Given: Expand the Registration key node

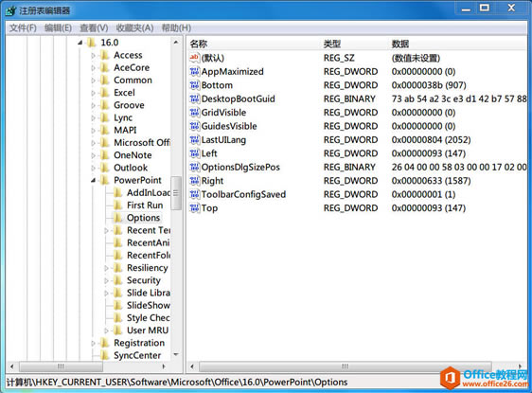Looking at the screenshot, I should pyautogui.click(x=93, y=343).
